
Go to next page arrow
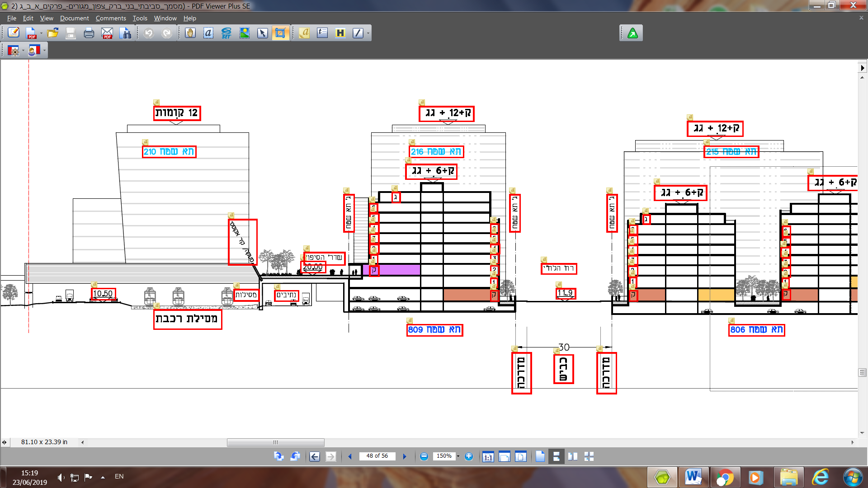(x=405, y=456)
